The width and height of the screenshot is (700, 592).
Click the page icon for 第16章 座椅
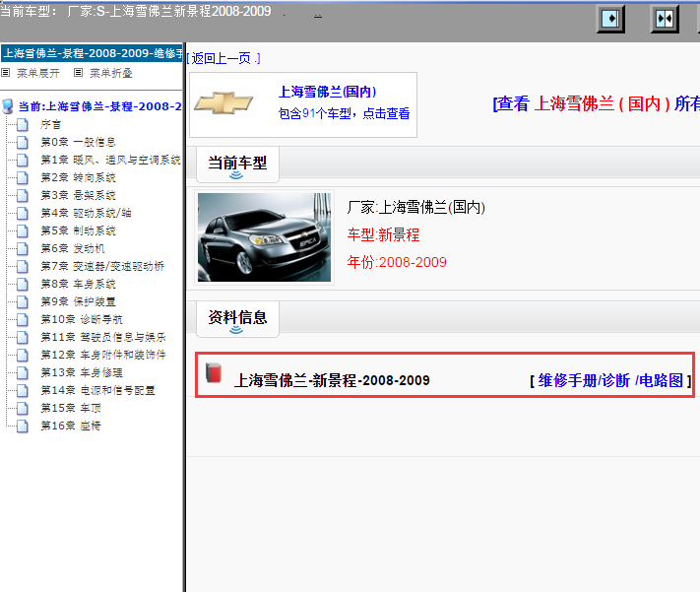pos(23,427)
